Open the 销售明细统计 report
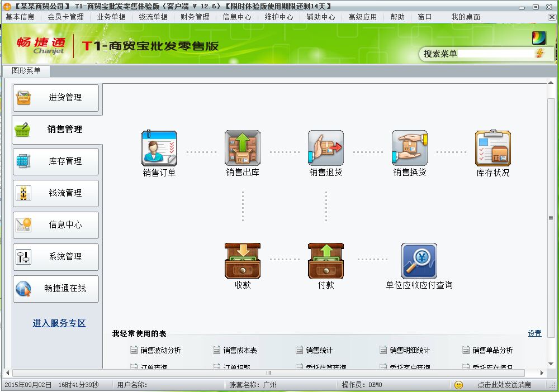The height and width of the screenshot is (392, 559). click(410, 350)
